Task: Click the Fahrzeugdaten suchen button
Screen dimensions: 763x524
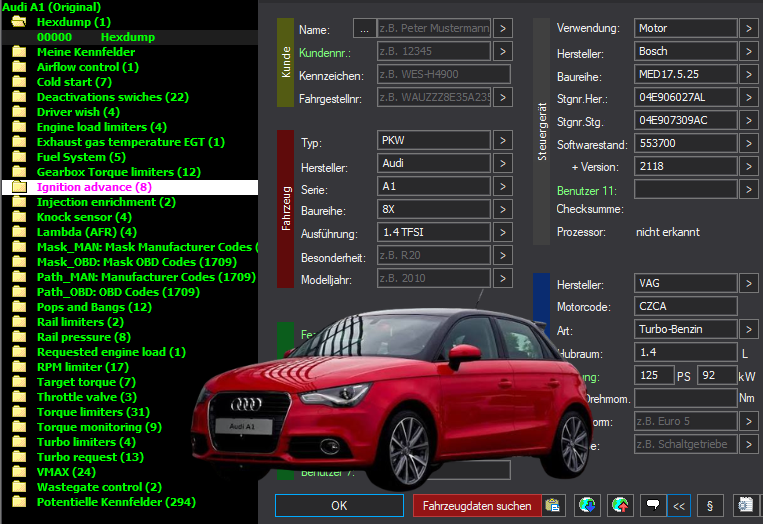Action: (x=477, y=506)
